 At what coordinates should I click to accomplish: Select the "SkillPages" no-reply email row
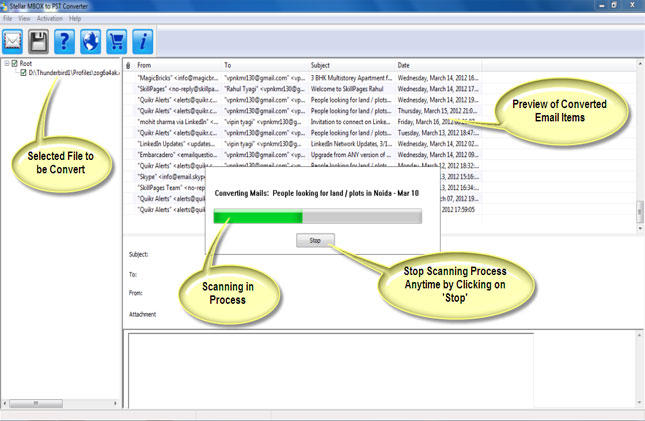[x=302, y=89]
